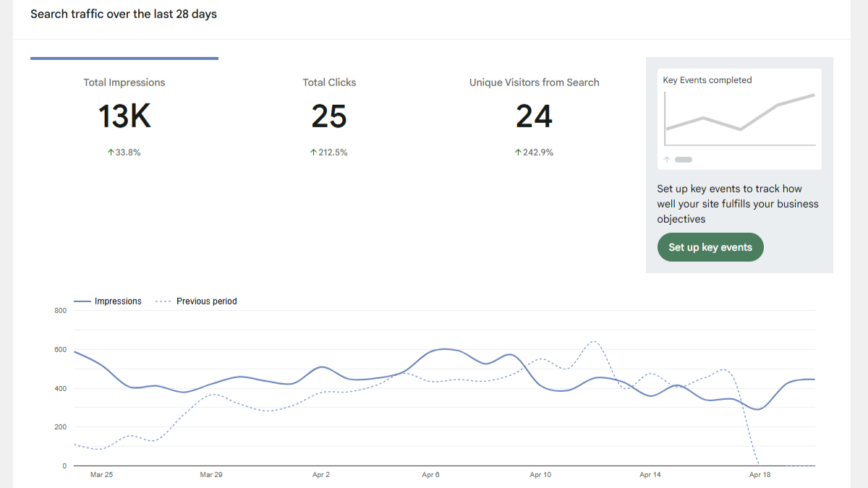Click the Key Events completed chart thumbnail
The width and height of the screenshot is (868, 488).
pyautogui.click(x=739, y=119)
